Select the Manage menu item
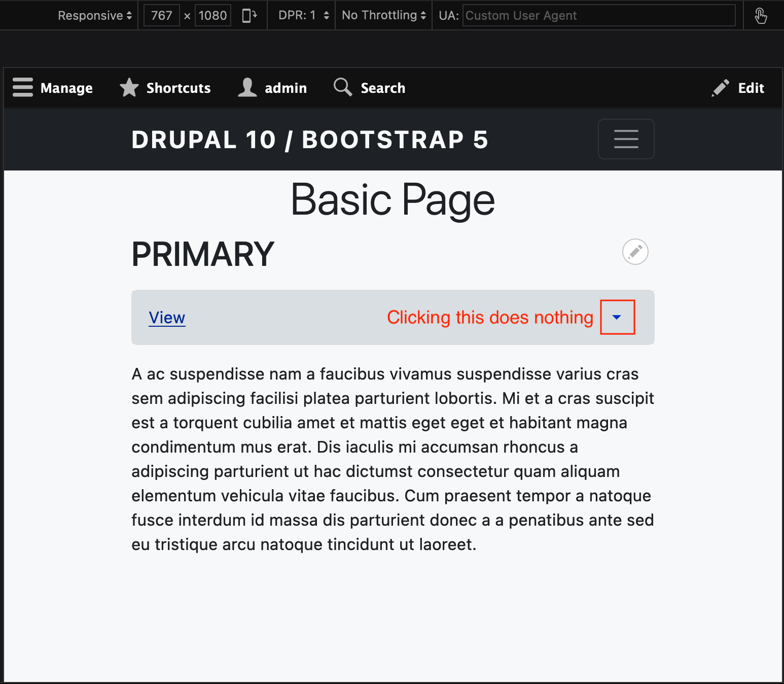Image resolution: width=784 pixels, height=684 pixels. [66, 87]
